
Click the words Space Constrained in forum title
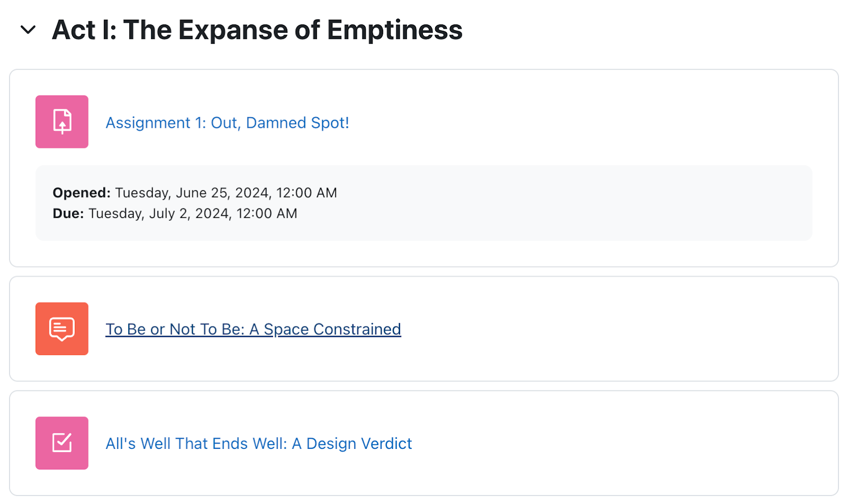point(332,329)
